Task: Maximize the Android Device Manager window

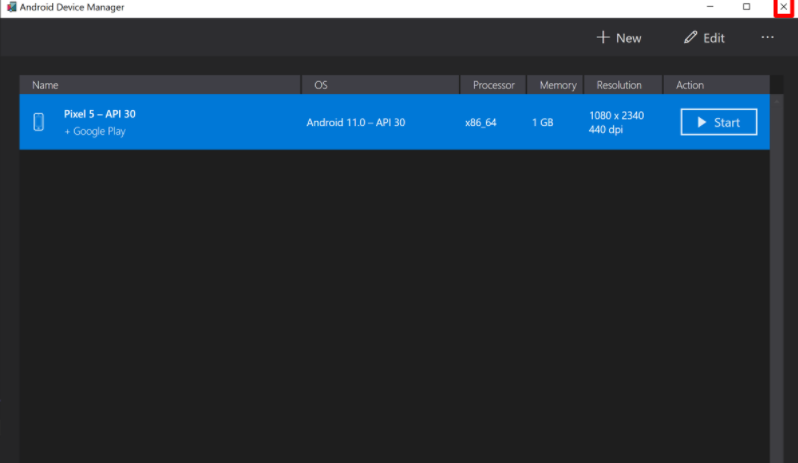Action: click(x=746, y=7)
